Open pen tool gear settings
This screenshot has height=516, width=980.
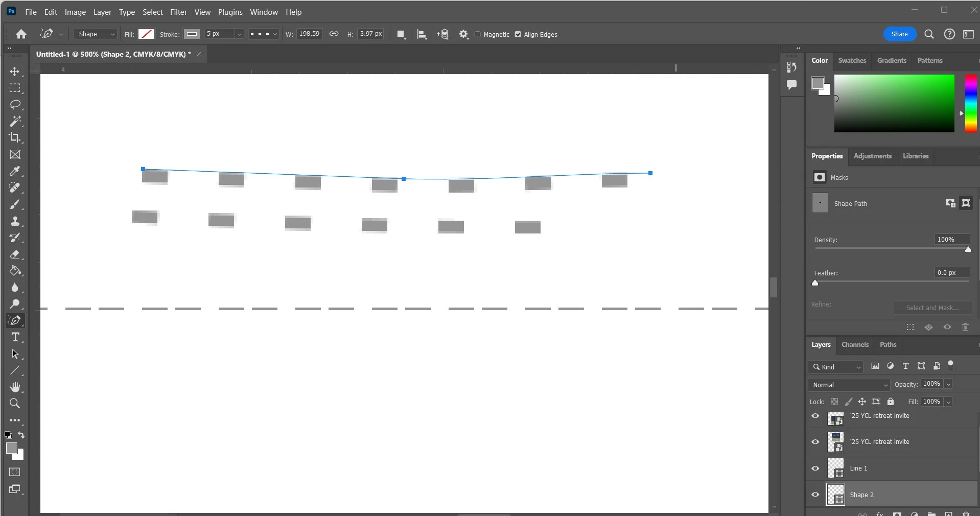[x=463, y=34]
